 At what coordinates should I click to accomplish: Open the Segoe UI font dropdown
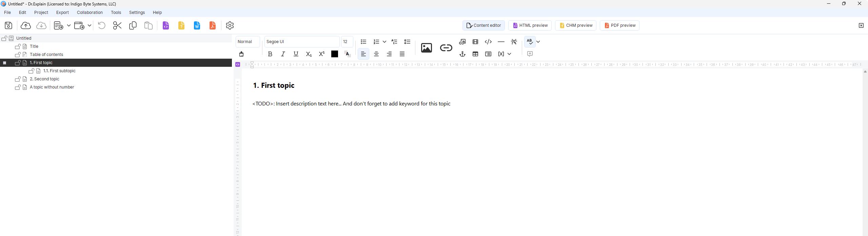click(301, 42)
